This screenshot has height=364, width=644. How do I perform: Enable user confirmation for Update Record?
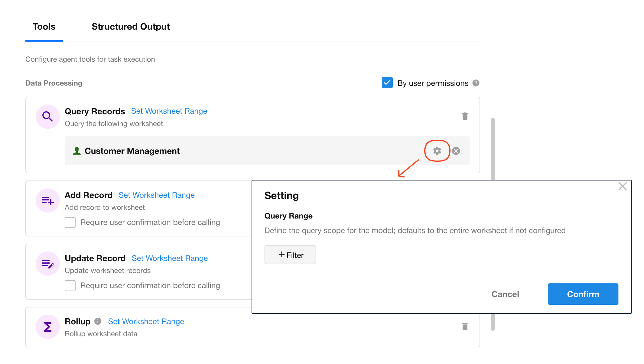[x=70, y=286]
